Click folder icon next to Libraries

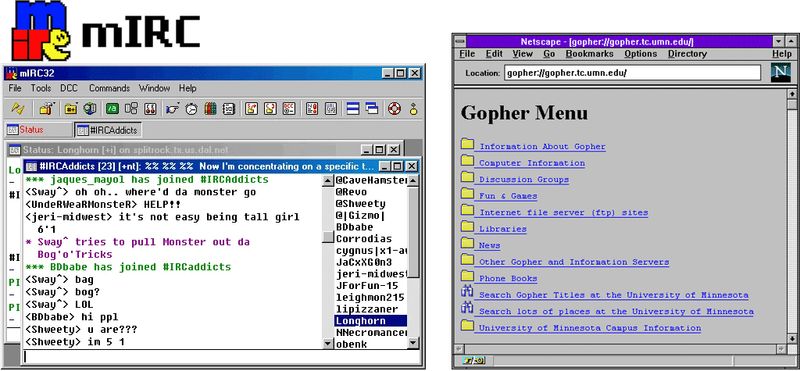[467, 227]
